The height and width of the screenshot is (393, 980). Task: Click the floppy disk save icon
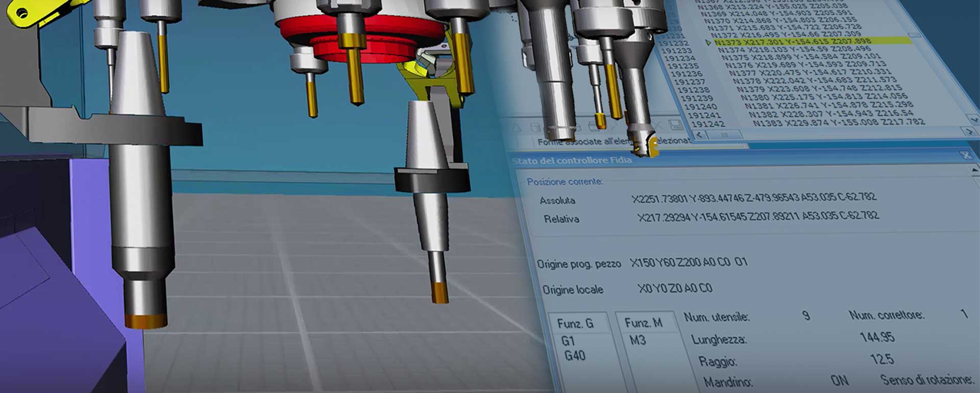tap(675, 125)
